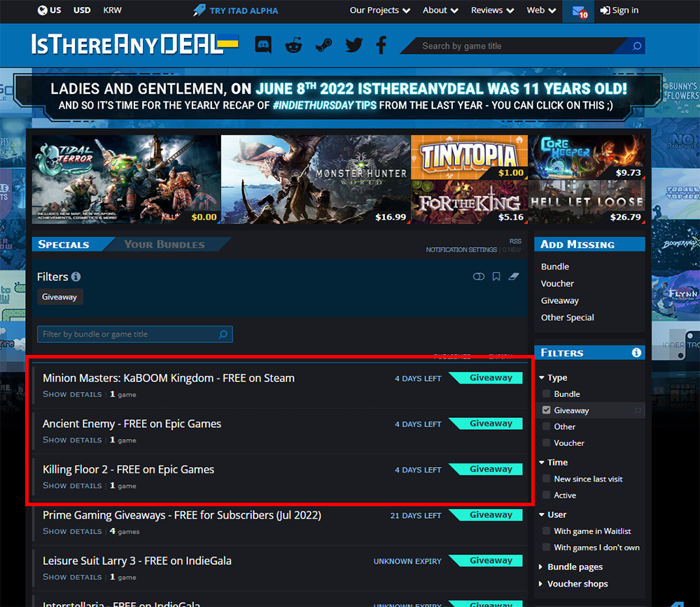The image size is (700, 607).
Task: Switch to Your Bundles tab
Action: 164,244
